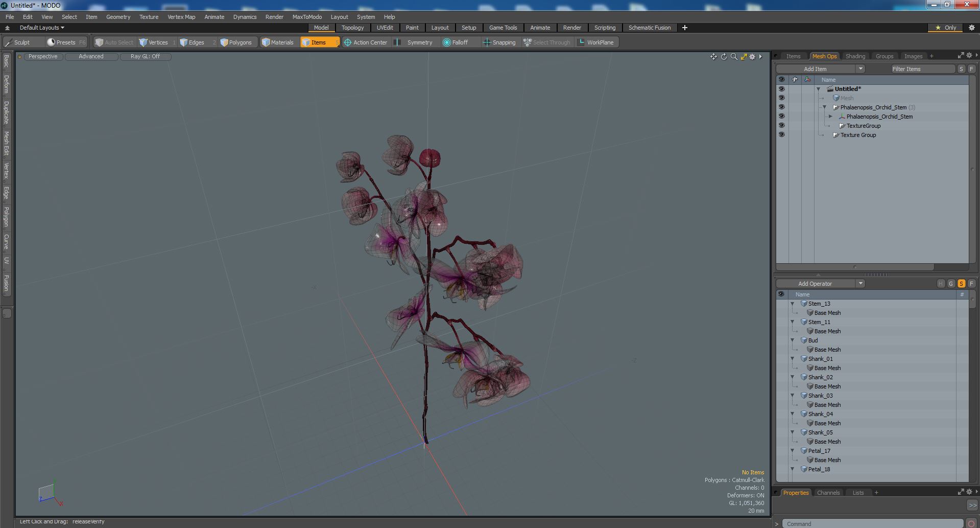Click the Perspective view button
Image resolution: width=980 pixels, height=528 pixels.
[x=43, y=57]
